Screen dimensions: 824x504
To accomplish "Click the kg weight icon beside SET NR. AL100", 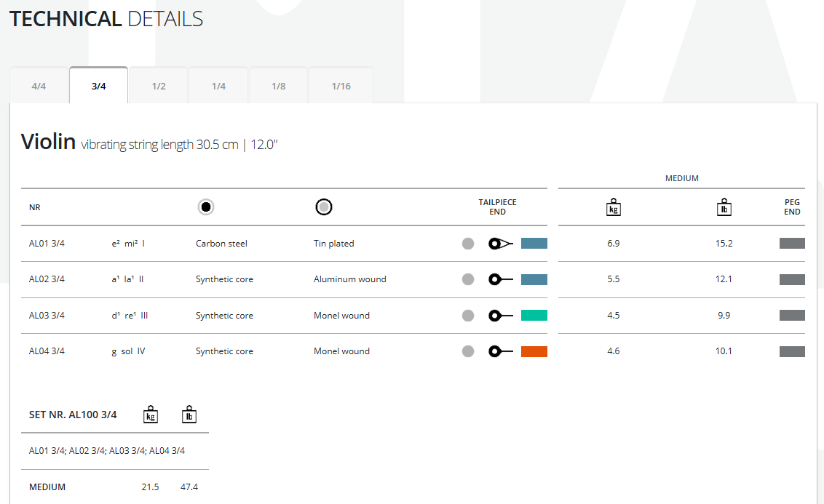I will pyautogui.click(x=151, y=415).
